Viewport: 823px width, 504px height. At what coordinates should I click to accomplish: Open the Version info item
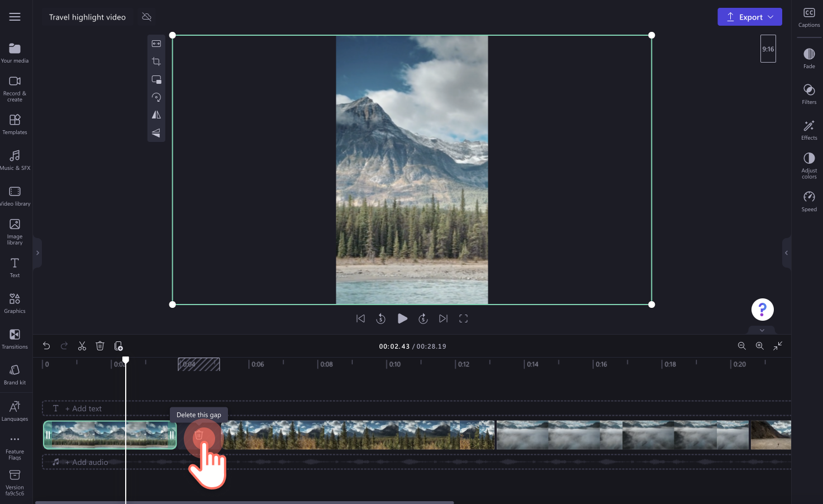point(15,483)
